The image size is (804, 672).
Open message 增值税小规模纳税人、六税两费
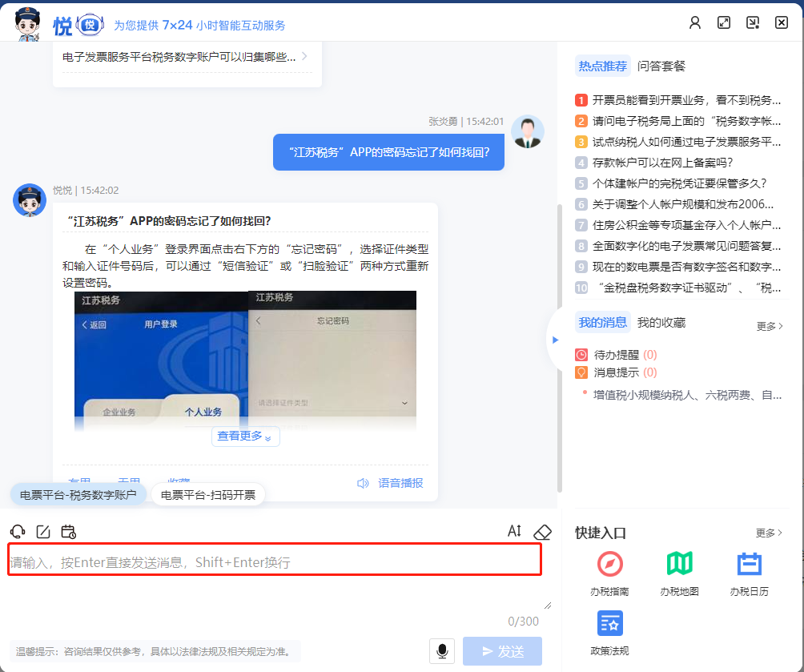click(687, 395)
